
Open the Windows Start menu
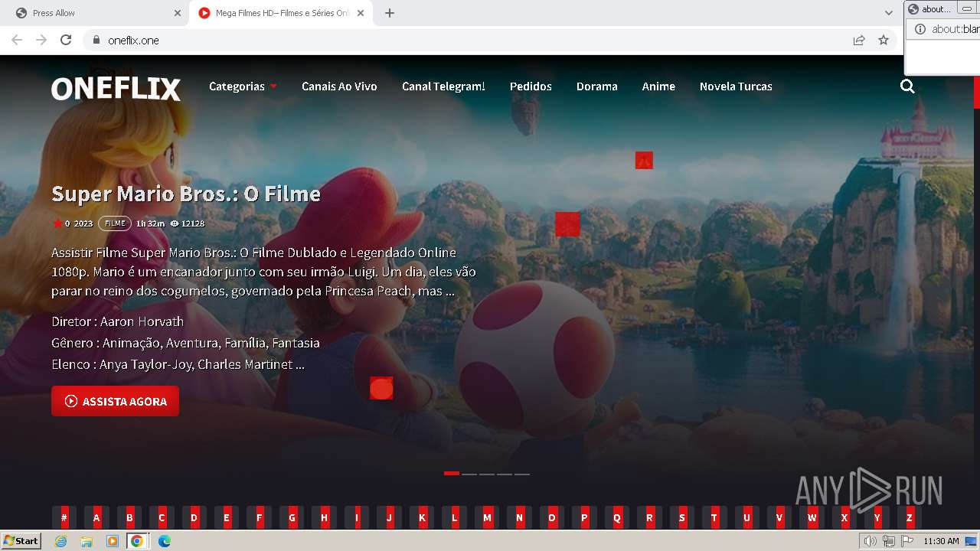[x=21, y=541]
